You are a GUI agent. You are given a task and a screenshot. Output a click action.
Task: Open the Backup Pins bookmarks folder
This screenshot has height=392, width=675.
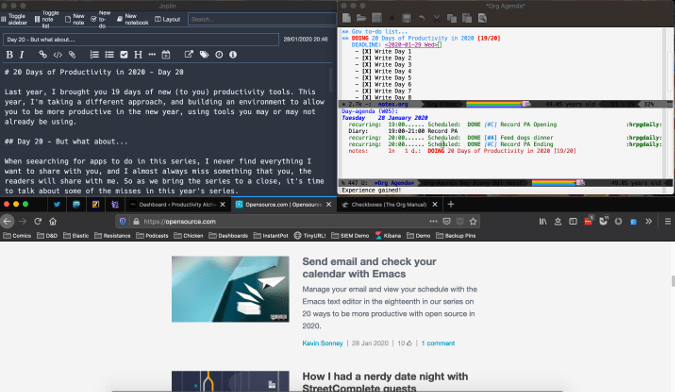tap(456, 235)
